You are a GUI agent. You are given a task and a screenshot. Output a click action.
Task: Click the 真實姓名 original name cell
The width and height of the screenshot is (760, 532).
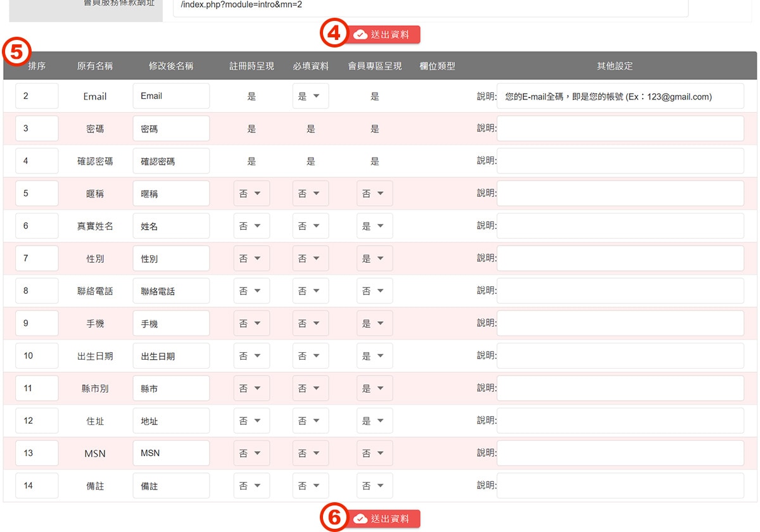pyautogui.click(x=95, y=226)
